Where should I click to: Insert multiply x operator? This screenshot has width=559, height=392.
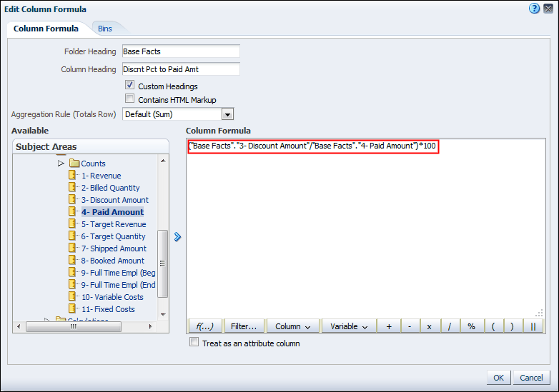(x=429, y=326)
